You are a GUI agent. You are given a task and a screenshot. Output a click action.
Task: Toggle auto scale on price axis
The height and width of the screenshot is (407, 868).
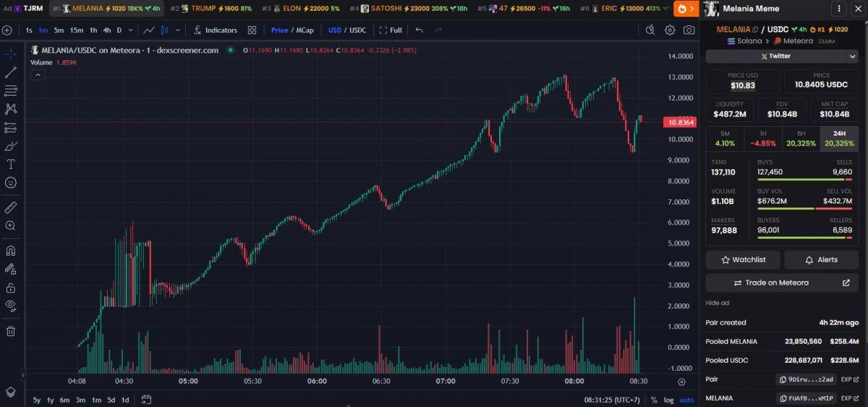tap(686, 400)
